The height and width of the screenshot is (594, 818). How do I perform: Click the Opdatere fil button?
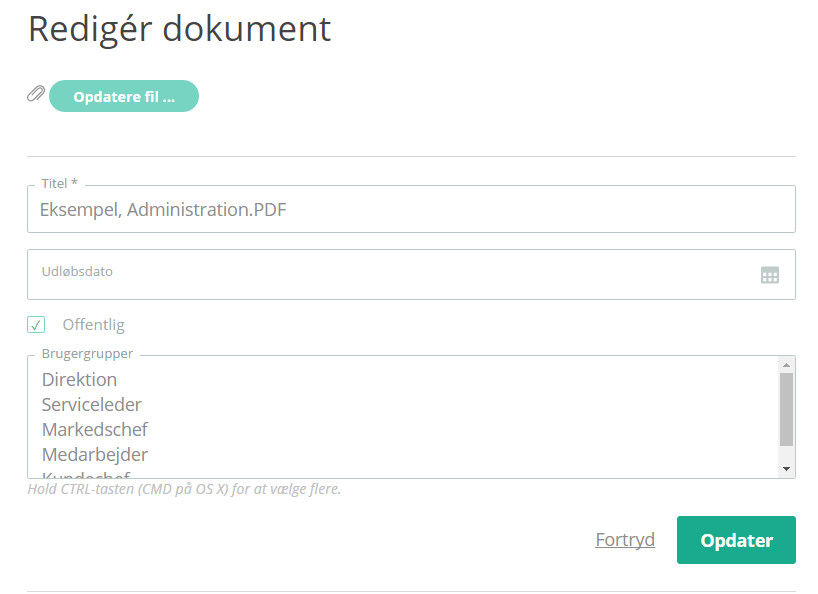coord(124,96)
